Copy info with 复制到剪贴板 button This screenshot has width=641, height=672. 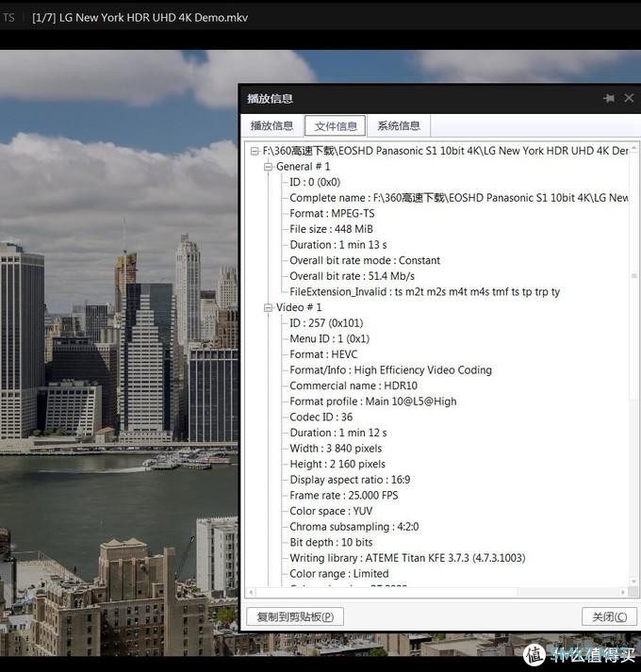pos(295,616)
